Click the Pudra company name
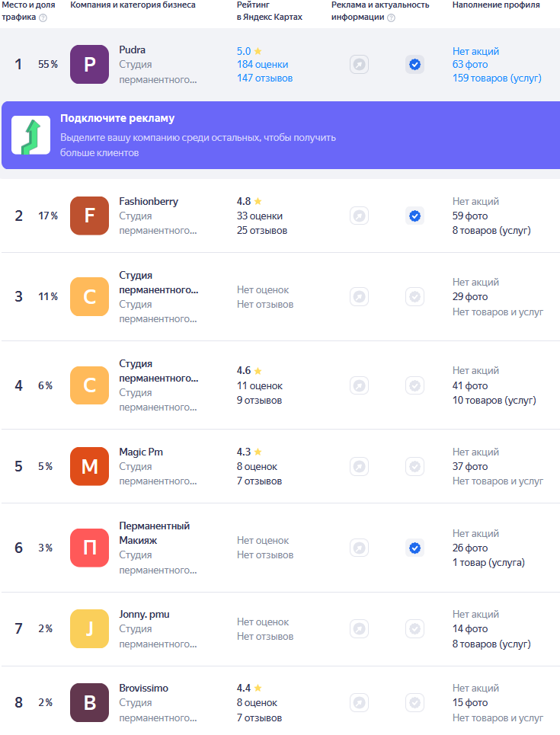Screen dimensions: 560x735 point(133,50)
